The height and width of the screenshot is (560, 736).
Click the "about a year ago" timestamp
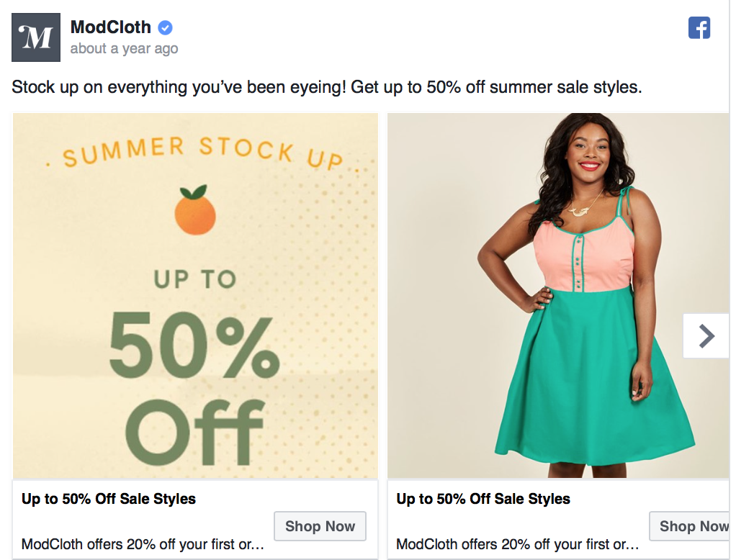pos(124,49)
